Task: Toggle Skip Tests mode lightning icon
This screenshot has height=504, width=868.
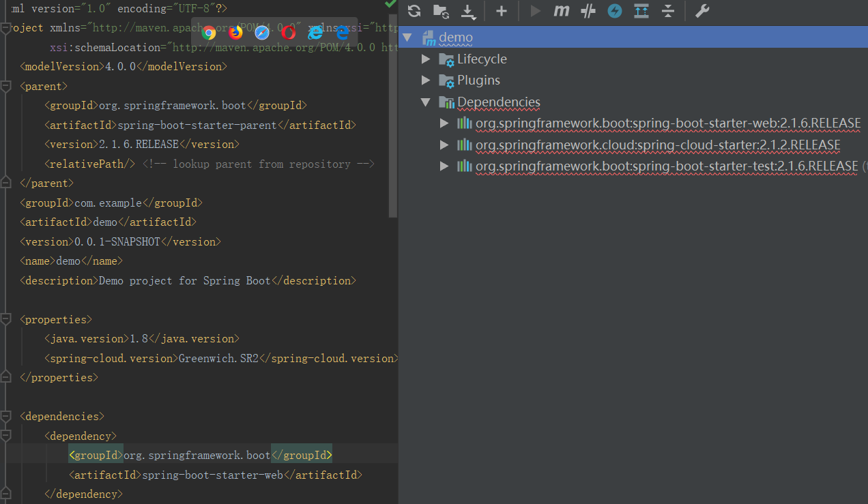Action: click(x=615, y=11)
